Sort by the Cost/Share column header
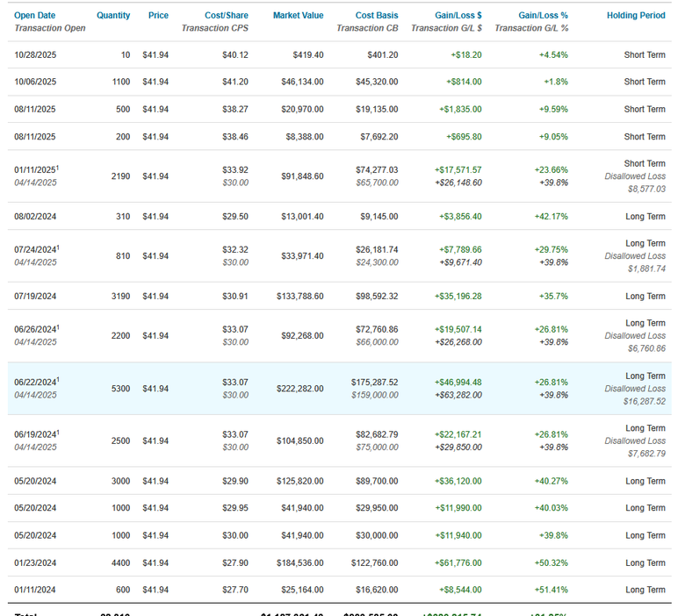This screenshot has width=685, height=616. pos(227,15)
